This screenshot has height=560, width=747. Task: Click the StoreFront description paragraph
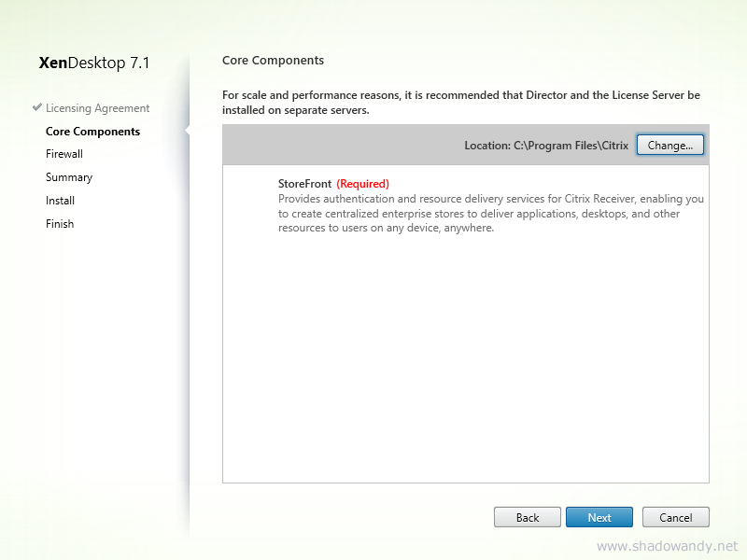491,214
